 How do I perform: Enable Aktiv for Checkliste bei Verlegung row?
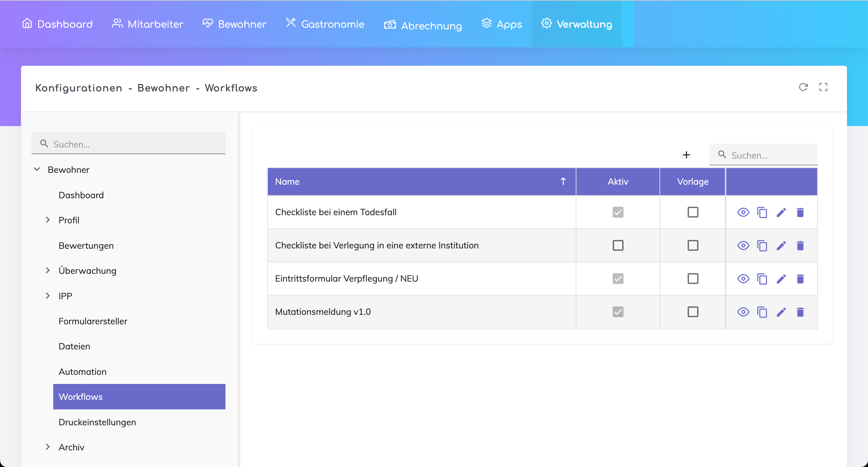618,245
